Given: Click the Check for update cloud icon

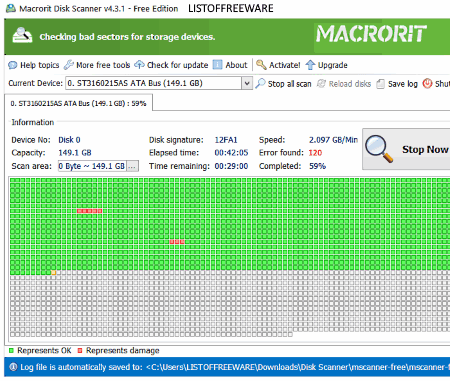Looking at the screenshot, I should [x=139, y=65].
